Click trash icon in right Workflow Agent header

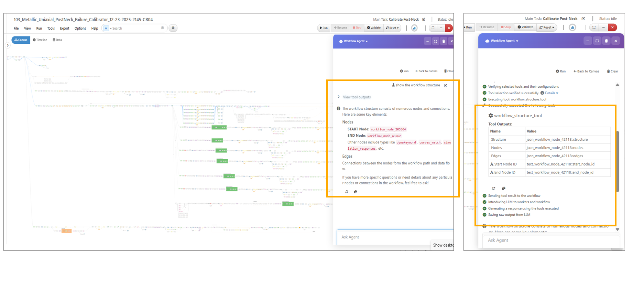[606, 41]
